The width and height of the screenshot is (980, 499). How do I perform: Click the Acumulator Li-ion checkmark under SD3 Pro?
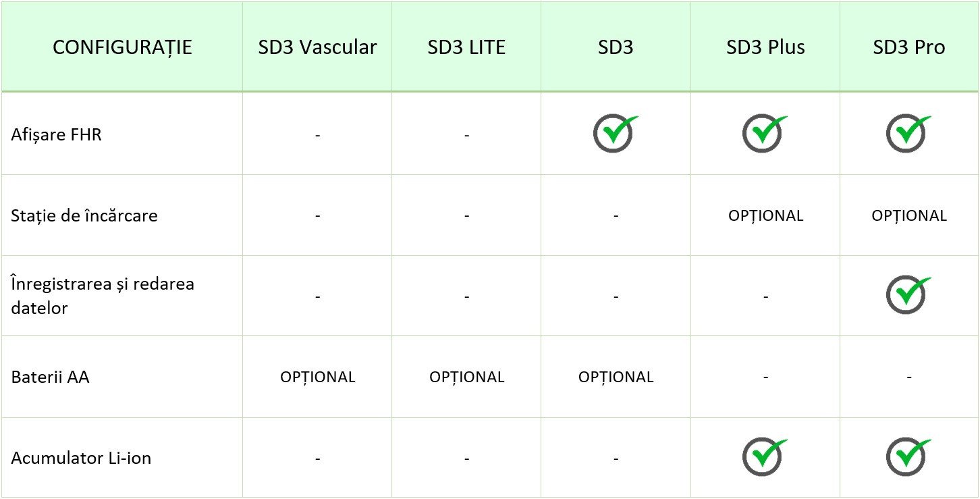(x=908, y=457)
